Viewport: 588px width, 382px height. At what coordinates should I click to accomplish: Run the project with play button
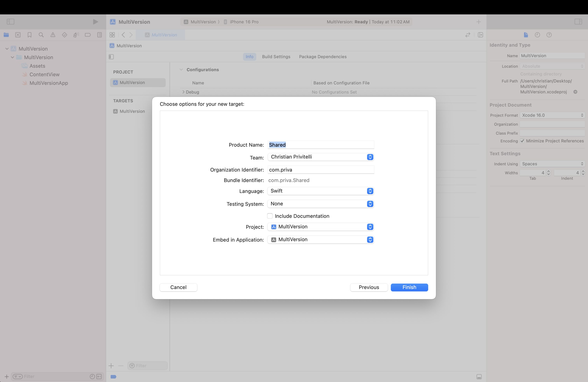coord(95,22)
